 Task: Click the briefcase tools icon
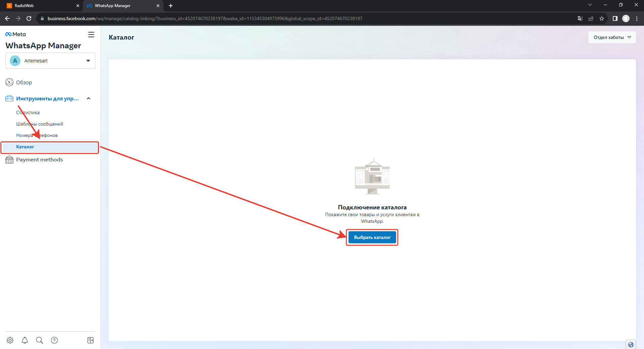(9, 99)
